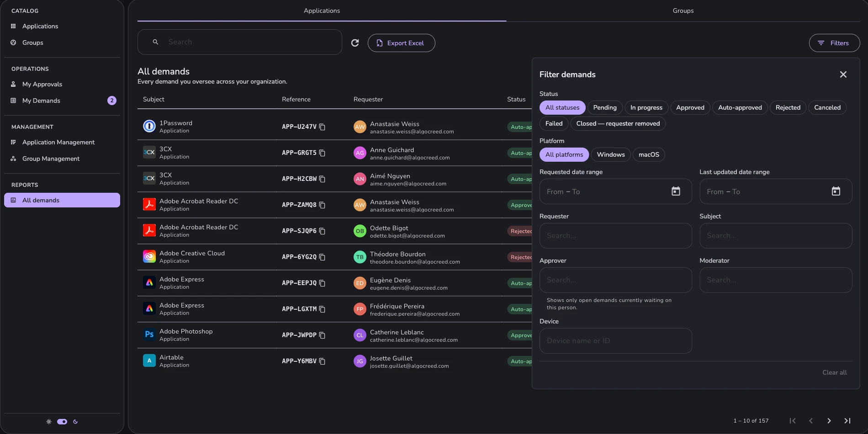Switch to the Applications tab
The width and height of the screenshot is (868, 434).
[322, 11]
